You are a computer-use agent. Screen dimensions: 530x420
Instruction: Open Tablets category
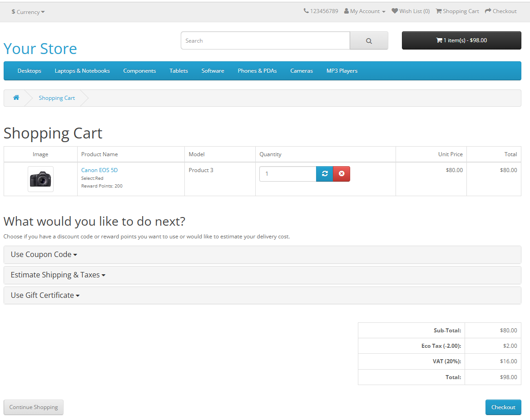pyautogui.click(x=179, y=71)
